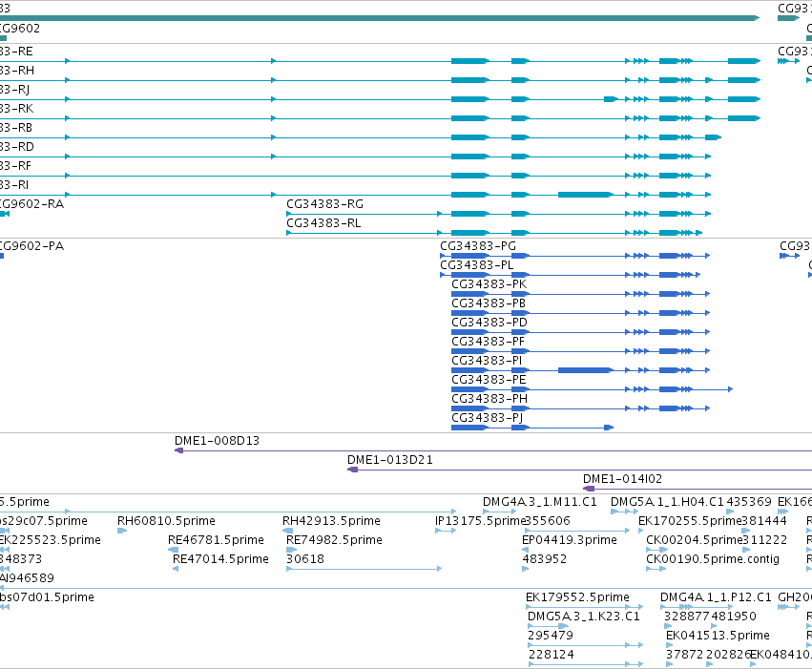
Task: Click the DMG4A.3_1.M11.C1 EST label
Action: (540, 502)
